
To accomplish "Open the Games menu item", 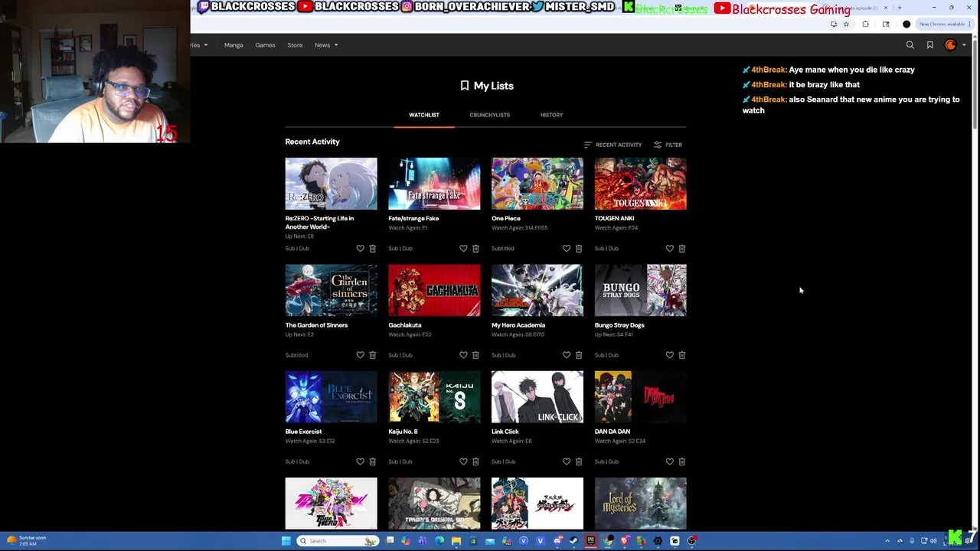I will pos(265,45).
